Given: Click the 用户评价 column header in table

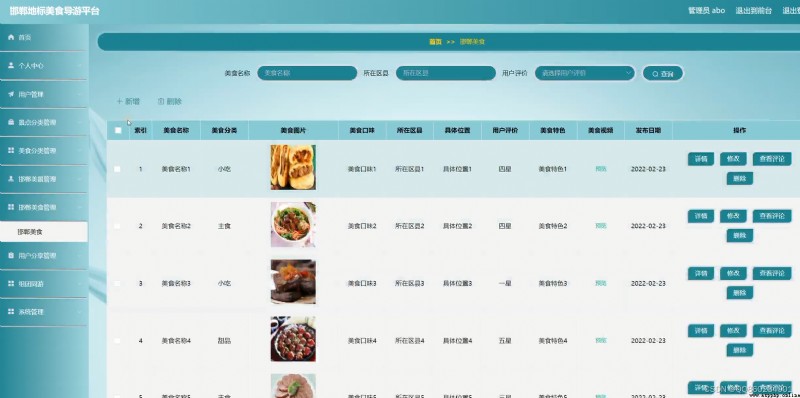Looking at the screenshot, I should point(505,131).
